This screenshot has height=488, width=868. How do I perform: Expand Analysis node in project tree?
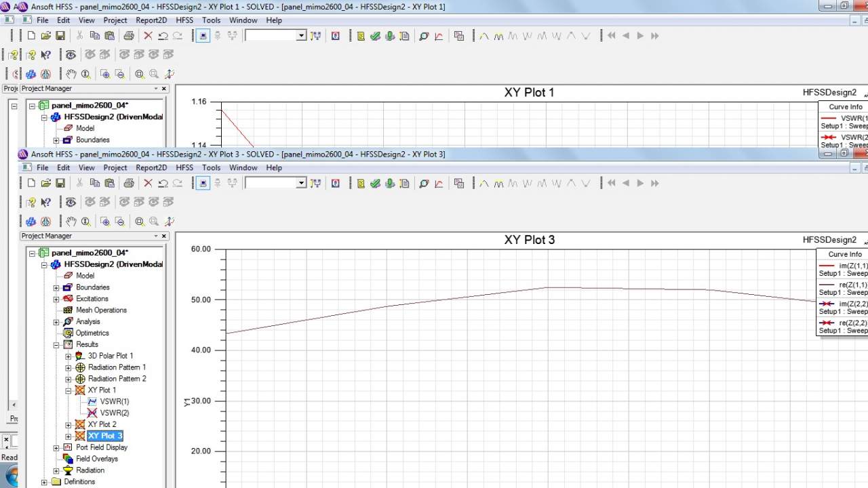click(x=56, y=322)
